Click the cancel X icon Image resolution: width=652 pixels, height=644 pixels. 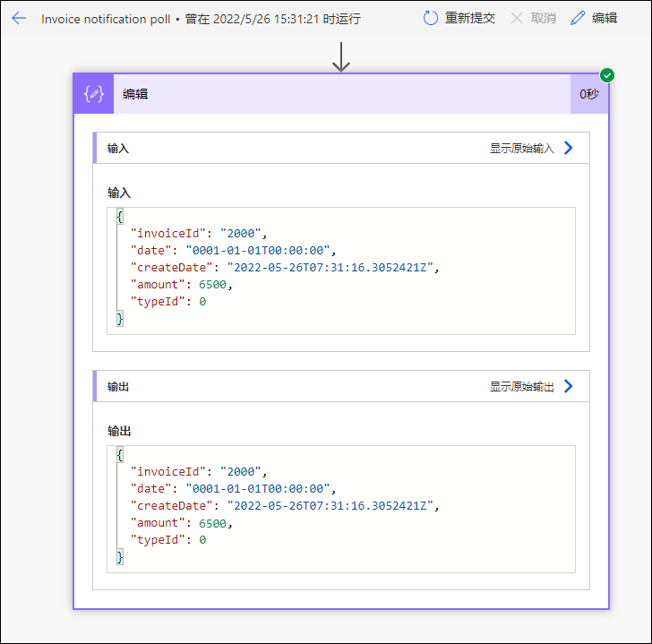point(517,18)
